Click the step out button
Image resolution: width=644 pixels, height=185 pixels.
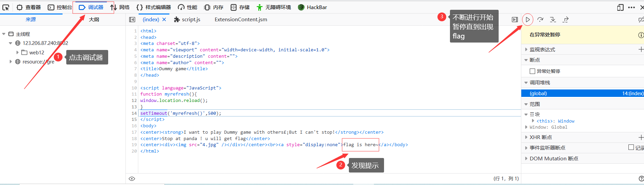point(566,20)
